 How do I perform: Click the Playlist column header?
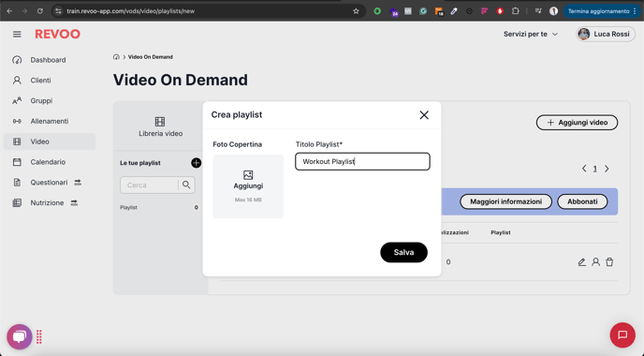tap(501, 232)
